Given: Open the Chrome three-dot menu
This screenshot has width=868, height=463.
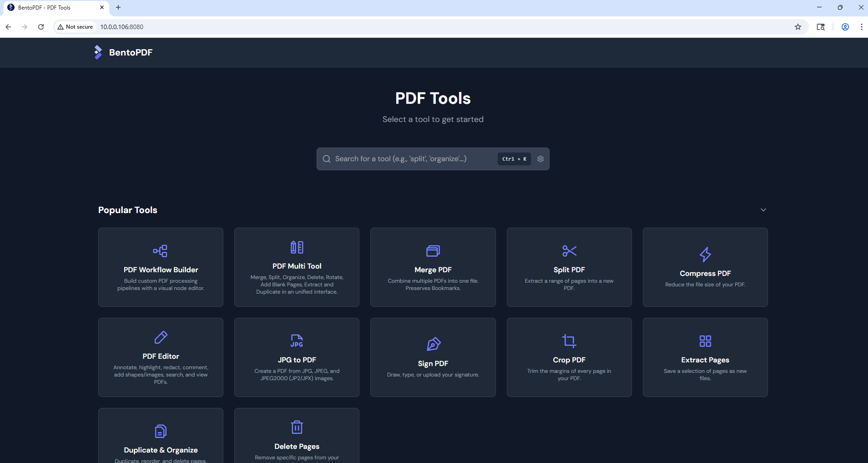Looking at the screenshot, I should click(861, 27).
